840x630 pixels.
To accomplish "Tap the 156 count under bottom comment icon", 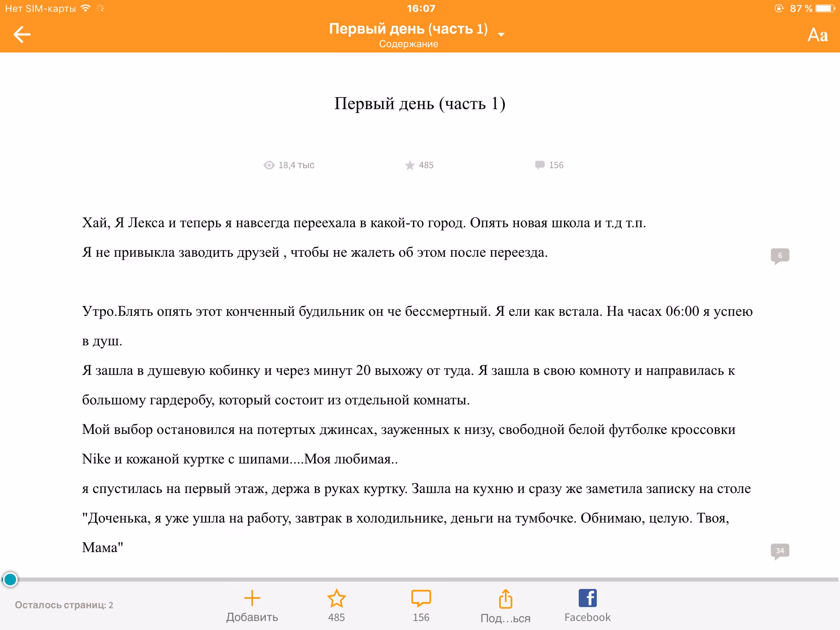I will (421, 618).
